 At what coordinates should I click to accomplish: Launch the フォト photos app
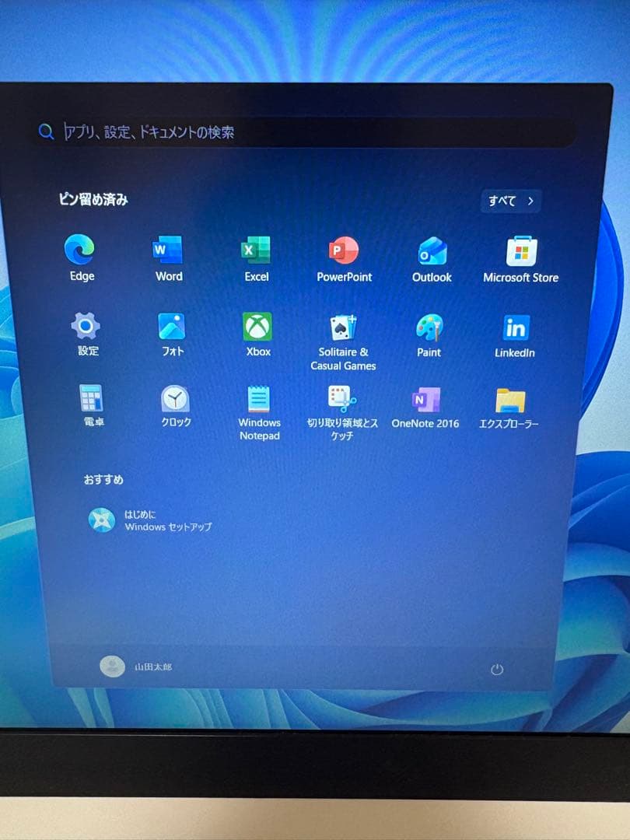[172, 327]
